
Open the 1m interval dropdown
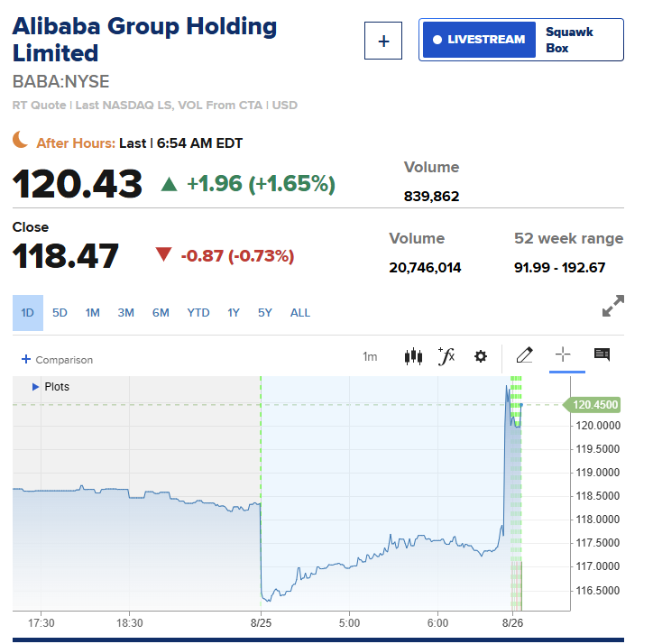(x=370, y=357)
